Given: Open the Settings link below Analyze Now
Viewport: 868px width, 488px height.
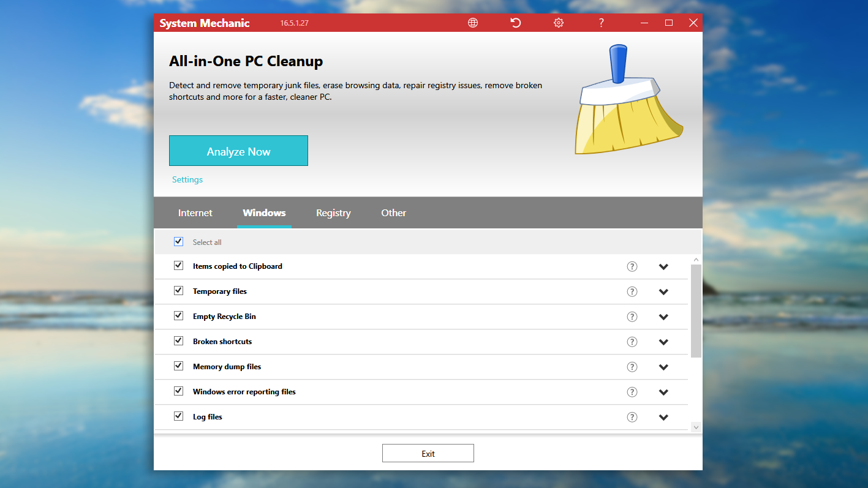Looking at the screenshot, I should pos(187,179).
